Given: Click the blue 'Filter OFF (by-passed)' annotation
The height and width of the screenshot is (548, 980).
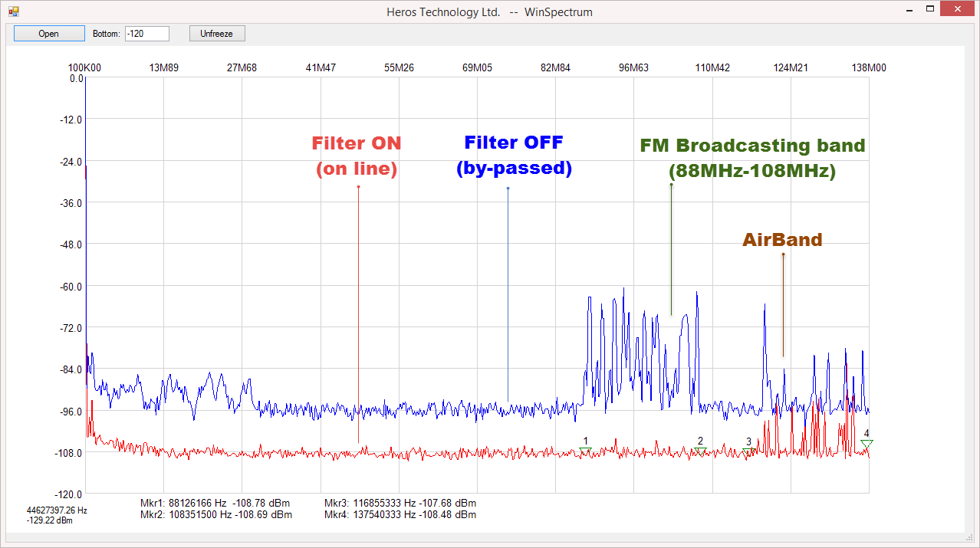Looking at the screenshot, I should pyautogui.click(x=513, y=155).
